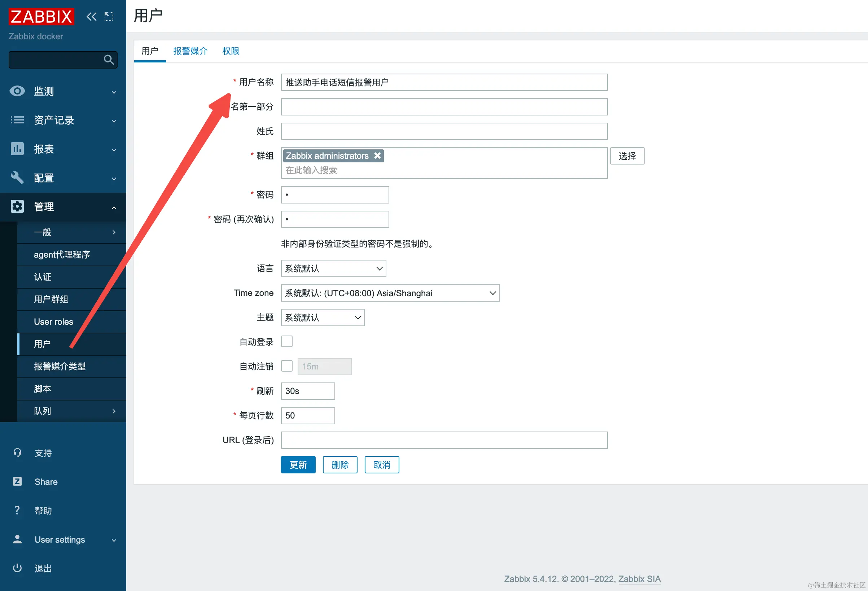The height and width of the screenshot is (591, 868).
Task: Open the 监测 eye icon menu
Action: pos(17,91)
